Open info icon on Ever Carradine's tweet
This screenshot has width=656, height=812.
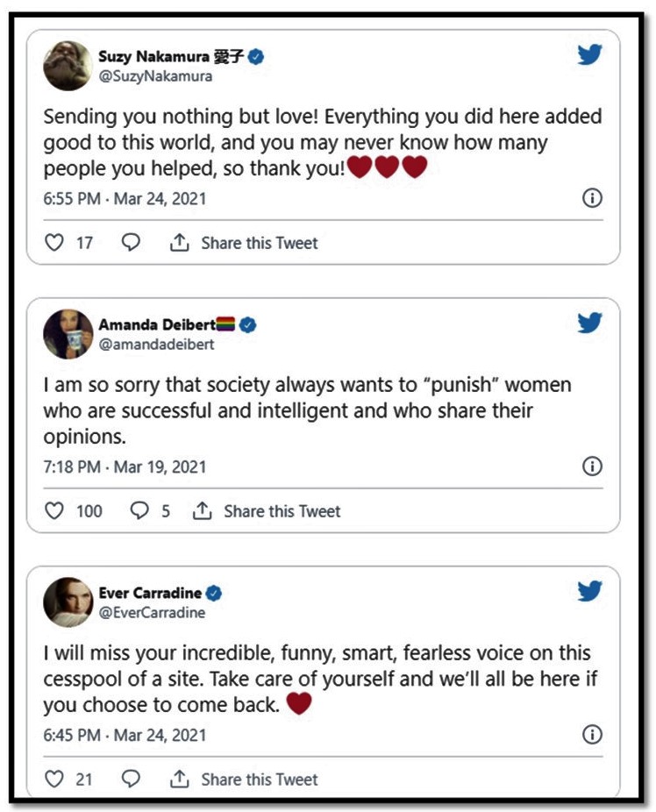point(593,734)
